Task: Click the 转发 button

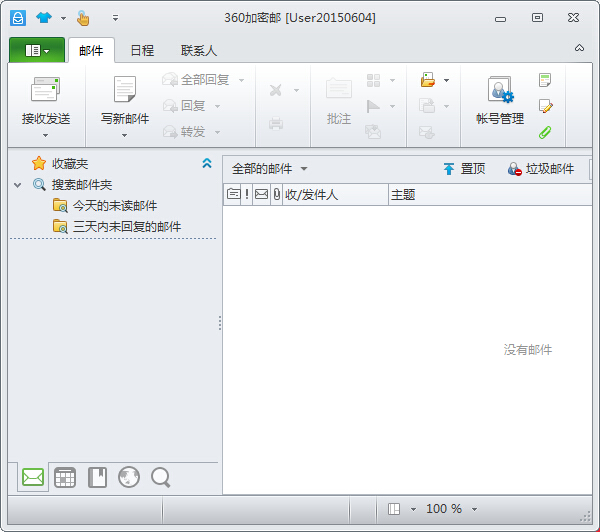Action: (x=184, y=132)
